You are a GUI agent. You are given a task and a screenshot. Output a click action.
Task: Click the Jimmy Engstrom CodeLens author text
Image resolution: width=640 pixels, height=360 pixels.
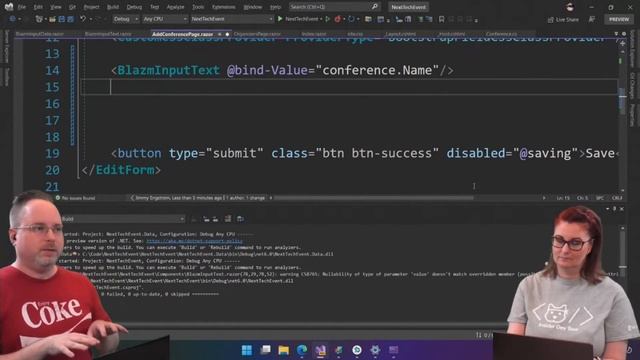[200, 198]
